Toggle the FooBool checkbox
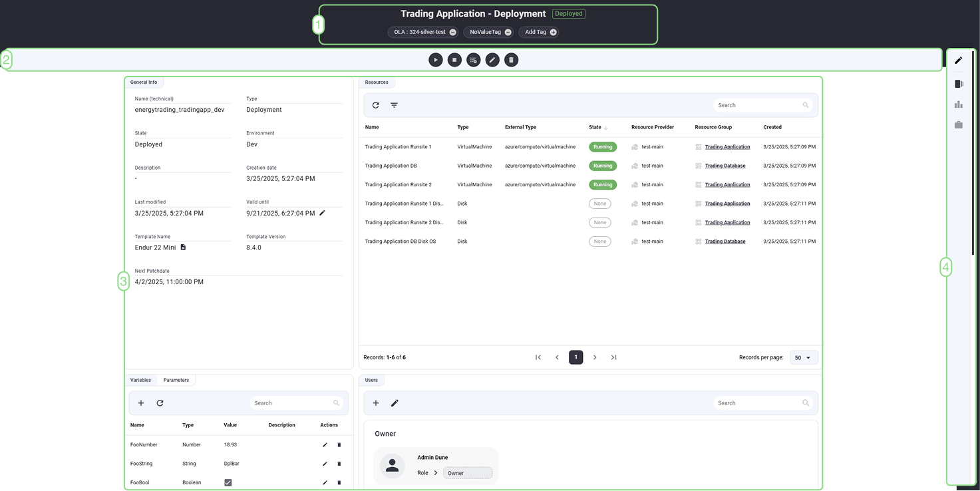Screen dimensions: 980x491 [x=228, y=482]
